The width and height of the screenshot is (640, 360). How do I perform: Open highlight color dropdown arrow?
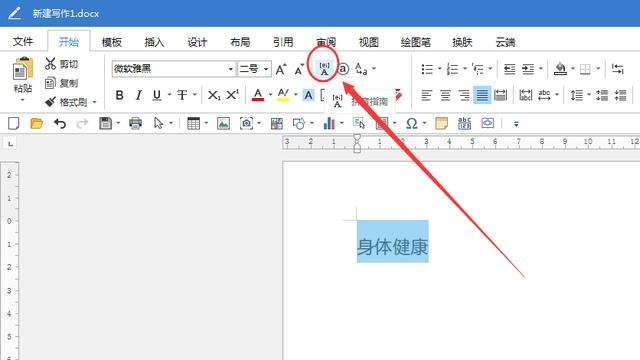coord(296,95)
